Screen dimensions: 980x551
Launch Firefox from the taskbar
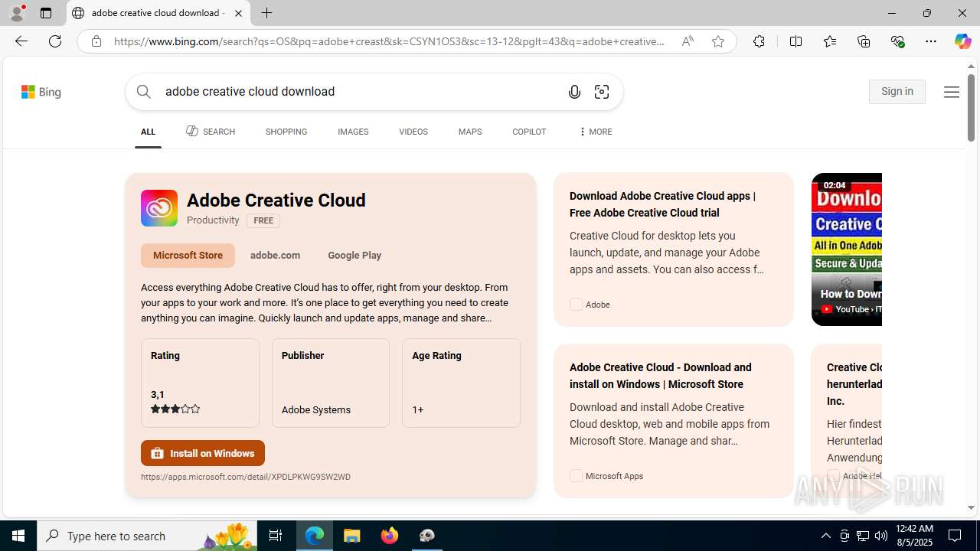coord(390,536)
